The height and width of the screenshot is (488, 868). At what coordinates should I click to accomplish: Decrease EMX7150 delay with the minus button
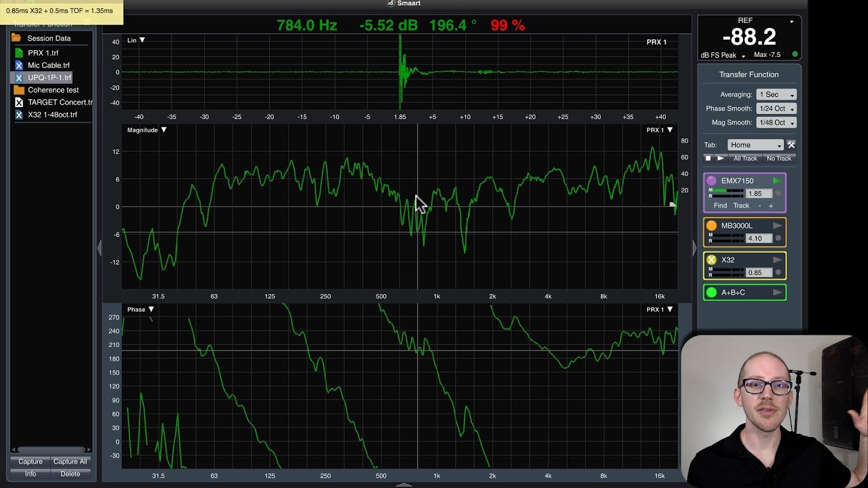coord(759,205)
